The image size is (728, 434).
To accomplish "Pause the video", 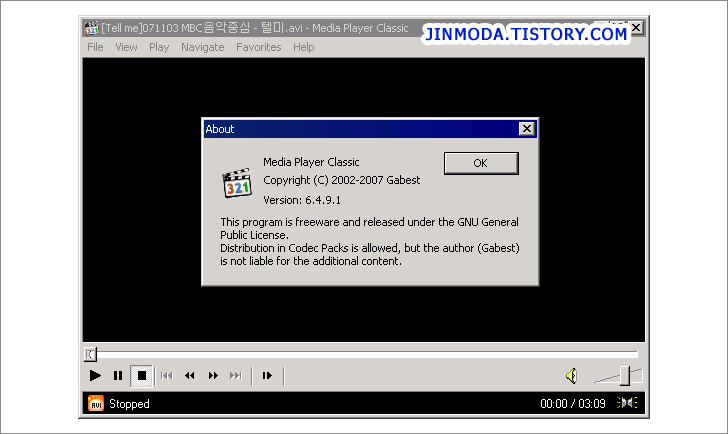I will (x=118, y=376).
